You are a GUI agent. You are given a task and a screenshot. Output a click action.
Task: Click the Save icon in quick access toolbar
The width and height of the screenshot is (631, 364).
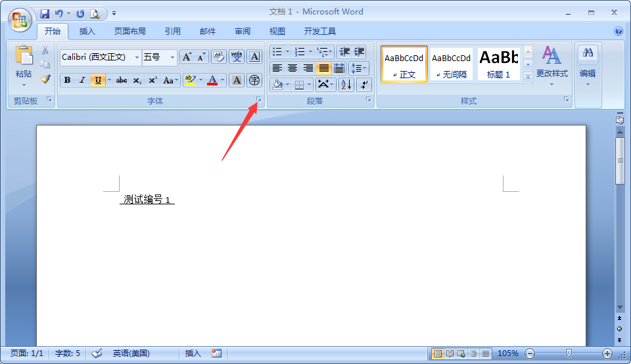(x=45, y=13)
